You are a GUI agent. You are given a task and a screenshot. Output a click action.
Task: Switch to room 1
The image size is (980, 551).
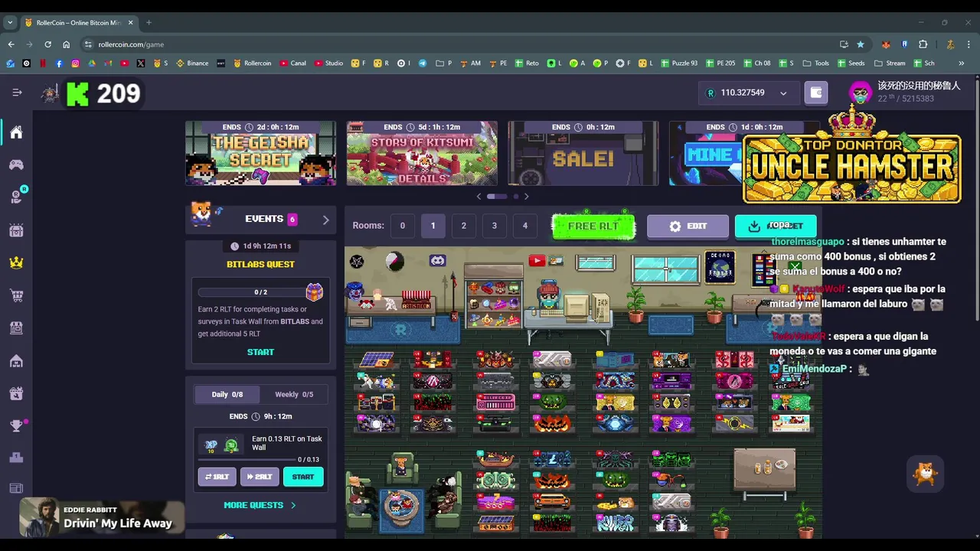[x=433, y=226]
